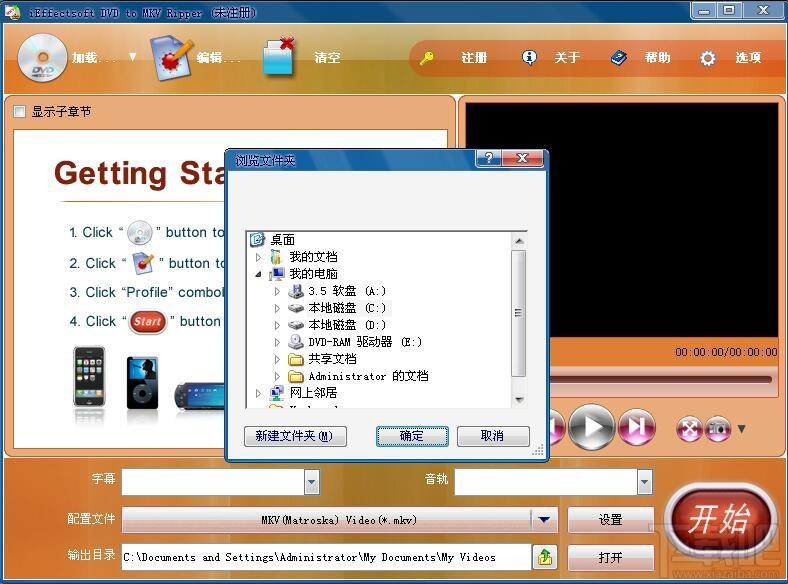788x584 pixels.
Task: Click the output directory path field
Action: [x=325, y=557]
